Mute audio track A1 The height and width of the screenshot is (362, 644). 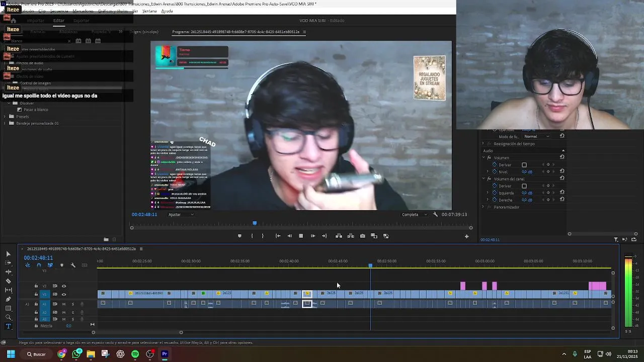[x=64, y=304]
